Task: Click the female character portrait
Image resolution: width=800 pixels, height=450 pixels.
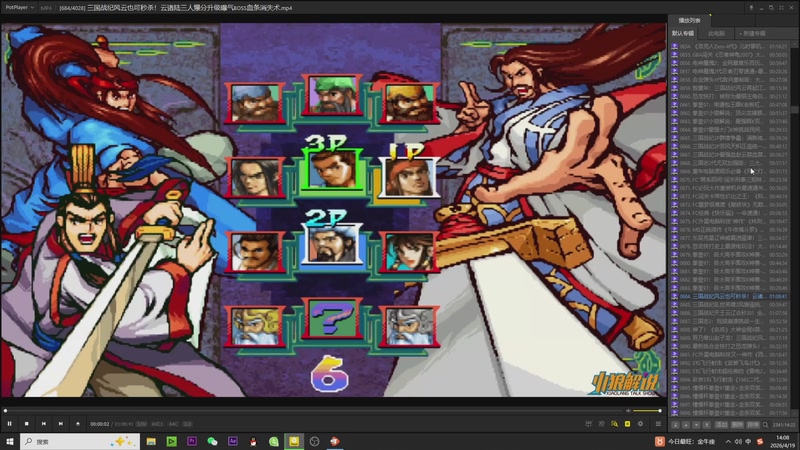Action: coord(409,252)
